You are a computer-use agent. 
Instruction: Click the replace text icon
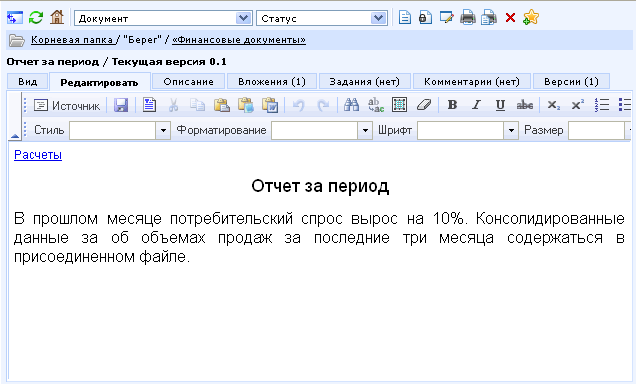click(x=376, y=105)
